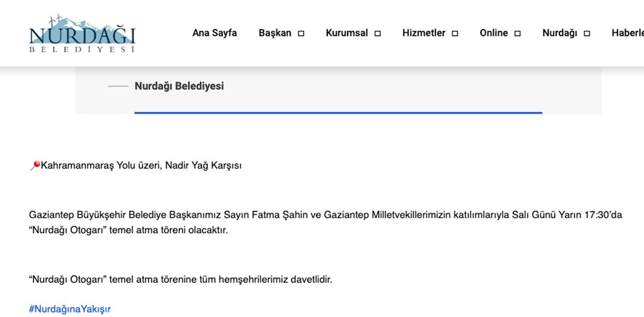Expand the Kurumsal submenu indicator
This screenshot has width=644, height=317.
378,33
